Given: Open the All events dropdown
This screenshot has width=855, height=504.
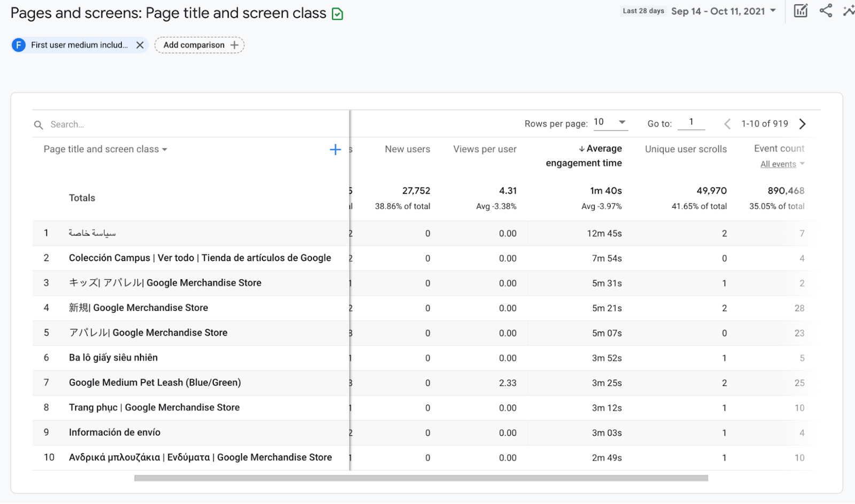Looking at the screenshot, I should click(781, 164).
